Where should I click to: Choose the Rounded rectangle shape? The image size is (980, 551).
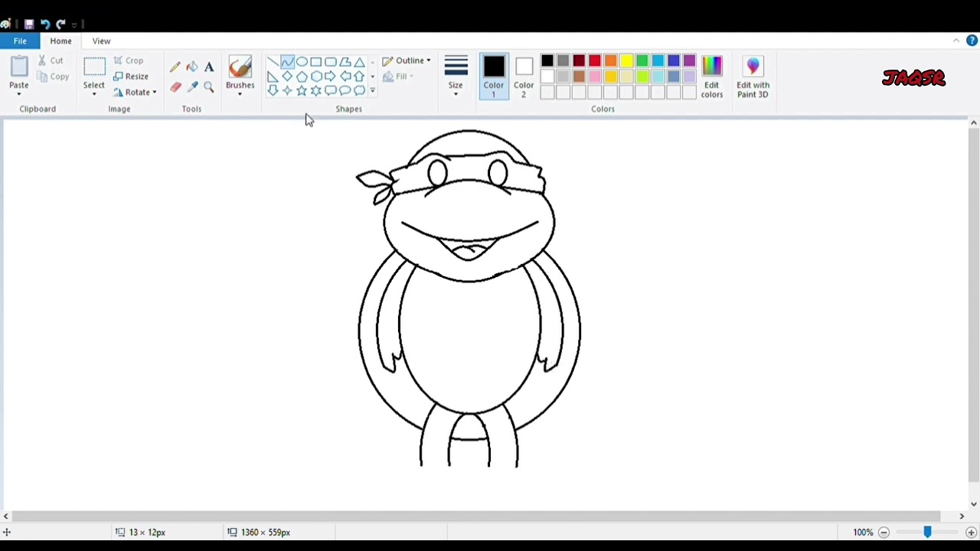(x=331, y=62)
